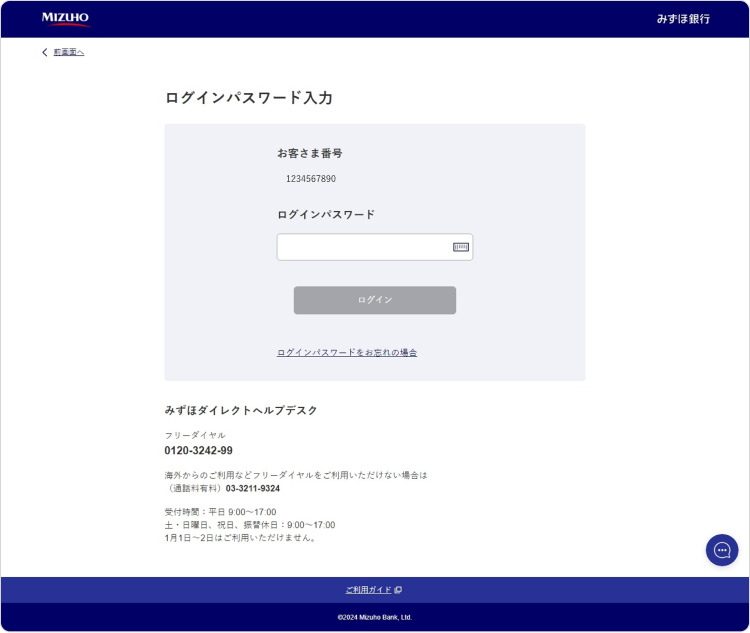Click the ログインパスワード field label above the input
Viewport: 750px width, 633px height.
(326, 215)
